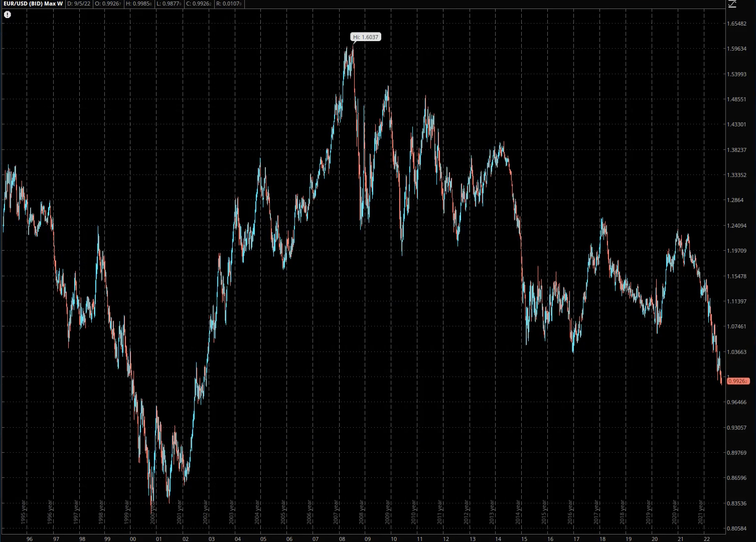This screenshot has width=756, height=542.
Task: Click the C: 0.9926 close value
Action: point(199,4)
